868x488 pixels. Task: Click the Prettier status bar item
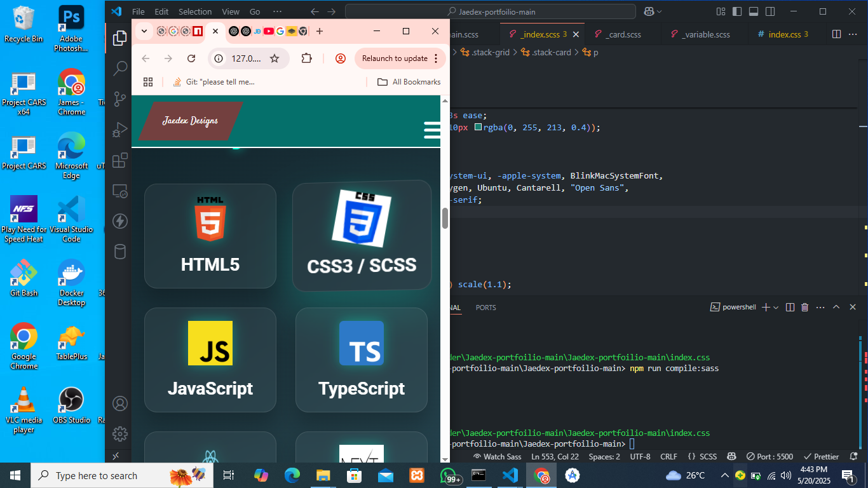[822, 456]
